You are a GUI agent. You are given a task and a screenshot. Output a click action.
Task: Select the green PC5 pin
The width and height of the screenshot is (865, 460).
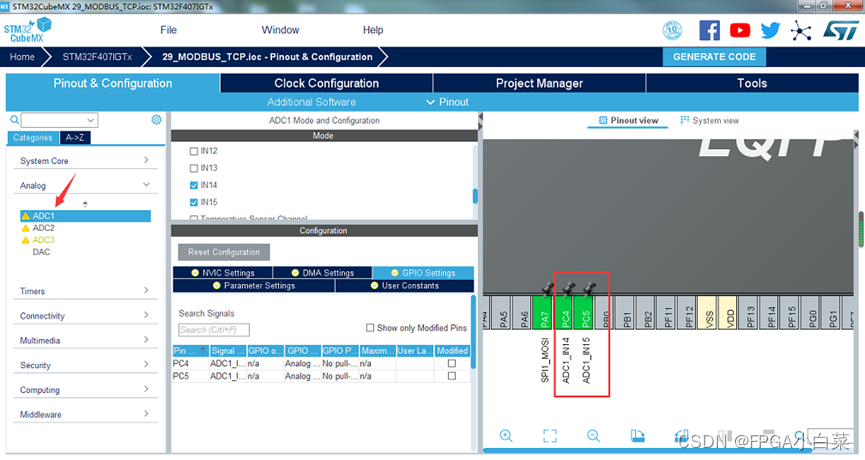pos(585,313)
